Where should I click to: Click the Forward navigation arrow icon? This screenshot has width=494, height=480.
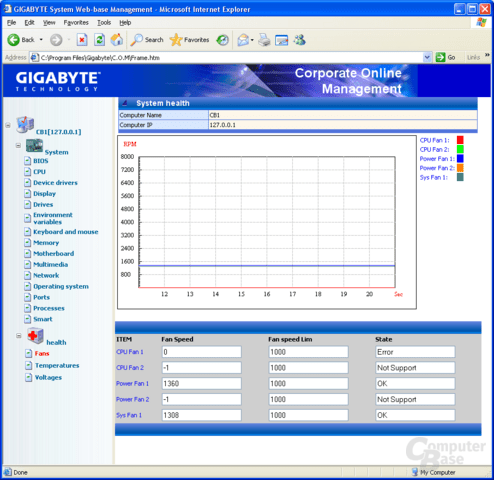(x=56, y=40)
